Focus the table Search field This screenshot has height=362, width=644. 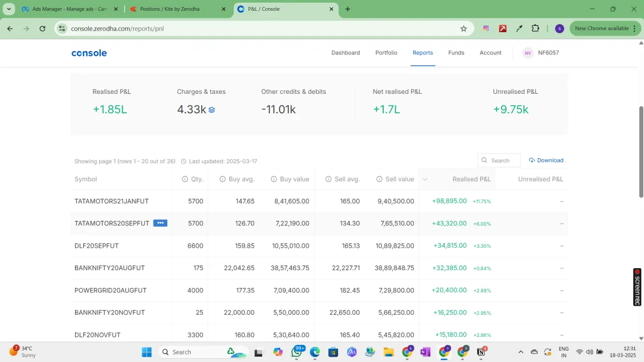[x=499, y=160]
